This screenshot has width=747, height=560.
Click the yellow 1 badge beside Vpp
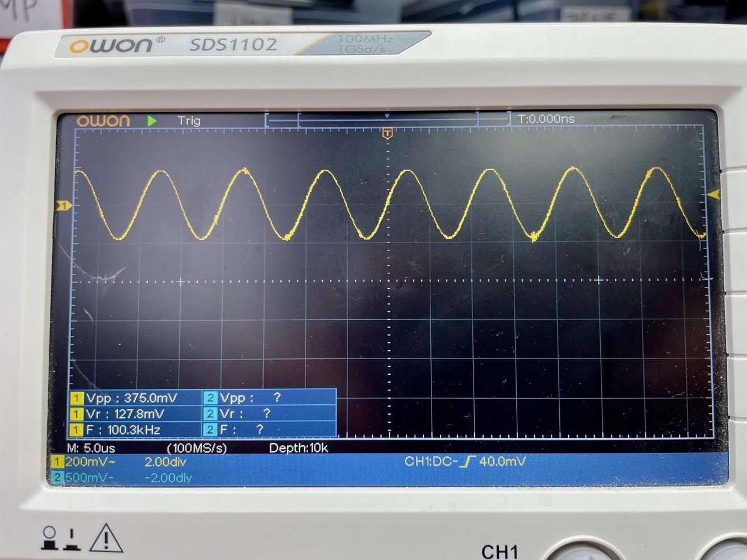pos(76,398)
